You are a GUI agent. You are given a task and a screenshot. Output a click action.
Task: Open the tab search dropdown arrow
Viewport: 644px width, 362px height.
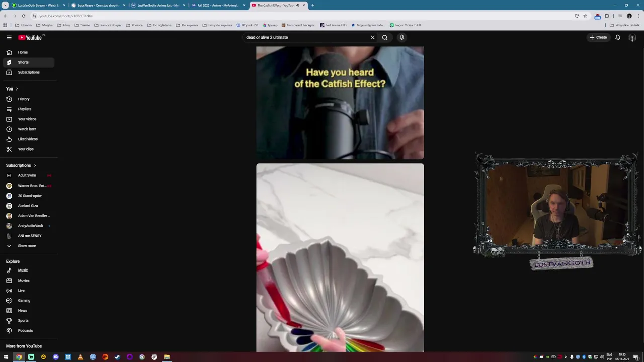4,5
